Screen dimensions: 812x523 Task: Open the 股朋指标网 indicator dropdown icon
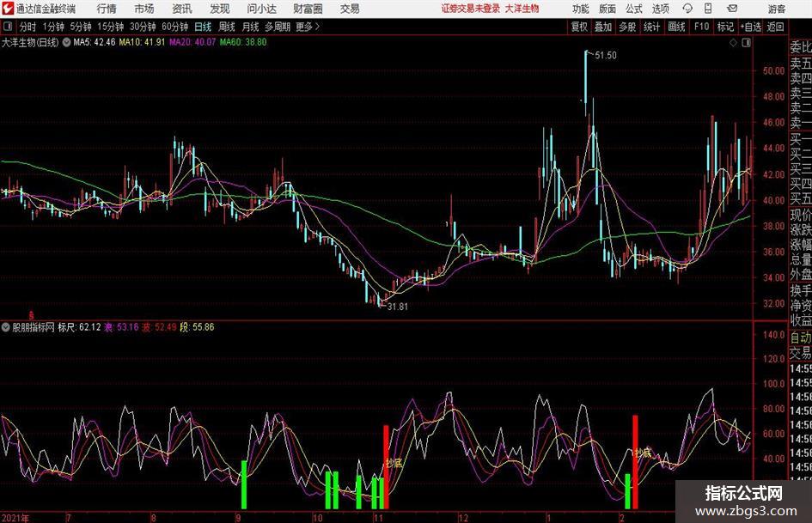pos(5,327)
